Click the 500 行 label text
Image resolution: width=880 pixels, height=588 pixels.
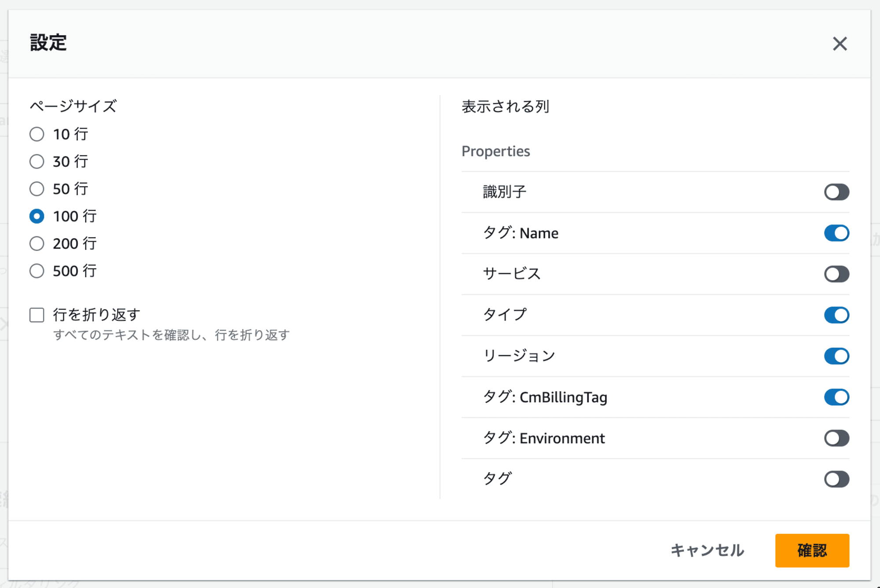[x=75, y=271]
